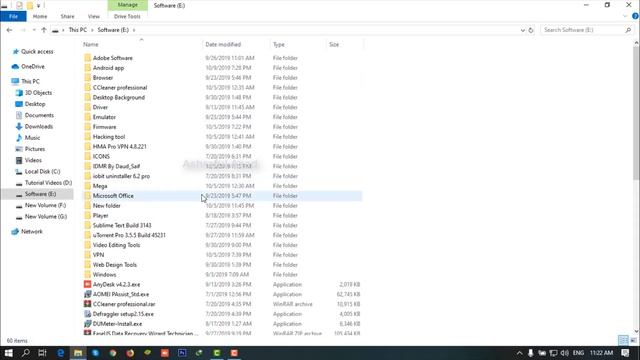Click the AOMEI PAssist_Std.exe icon
Image resolution: width=640 pixels, height=360 pixels.
pos(87,294)
